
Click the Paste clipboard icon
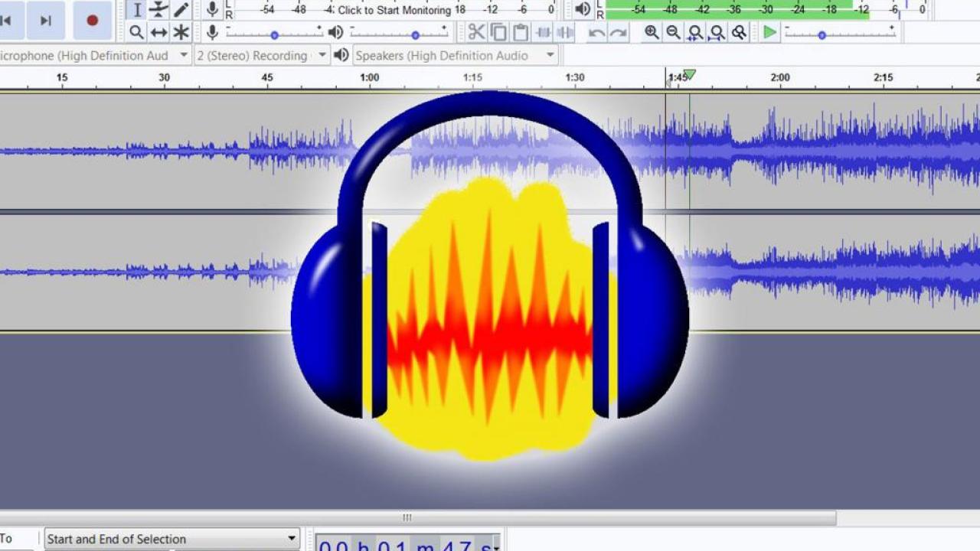(521, 32)
